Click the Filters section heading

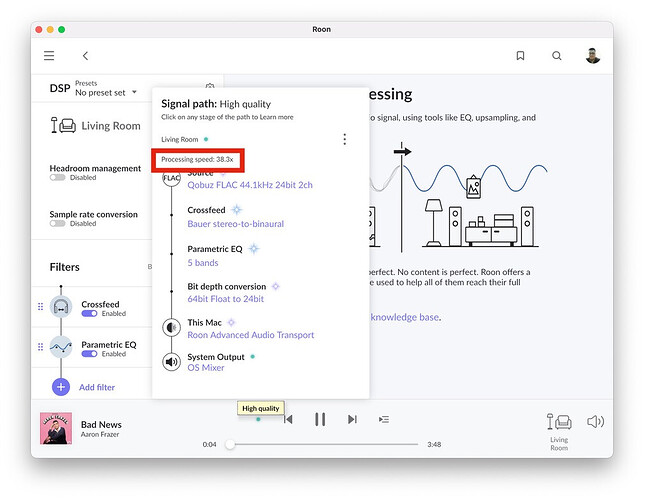click(x=65, y=267)
